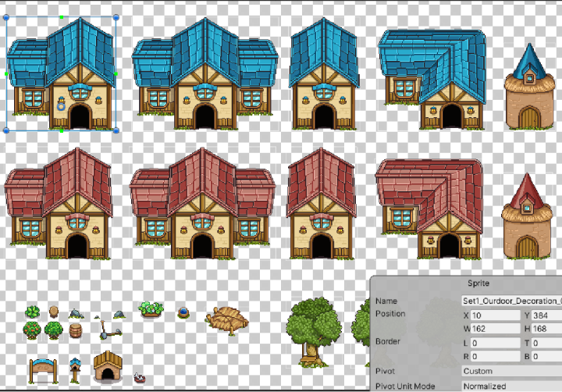
Task: Select the wooden barrel sprite
Action: [x=75, y=329]
